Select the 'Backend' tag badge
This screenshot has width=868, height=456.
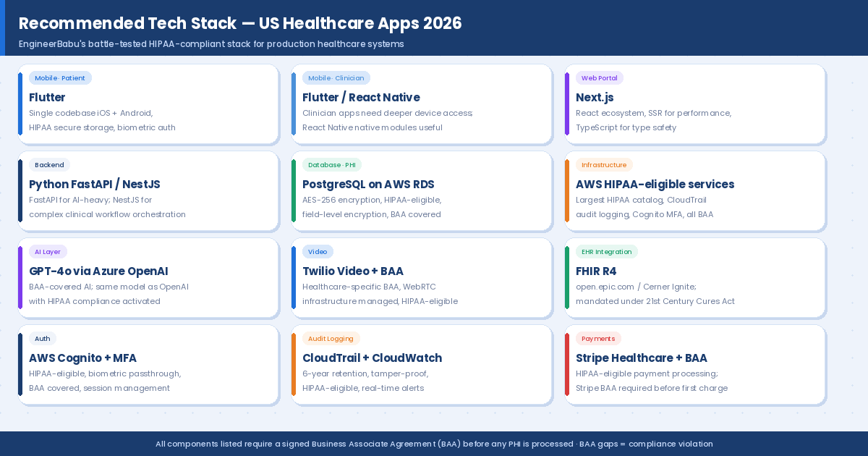point(49,165)
